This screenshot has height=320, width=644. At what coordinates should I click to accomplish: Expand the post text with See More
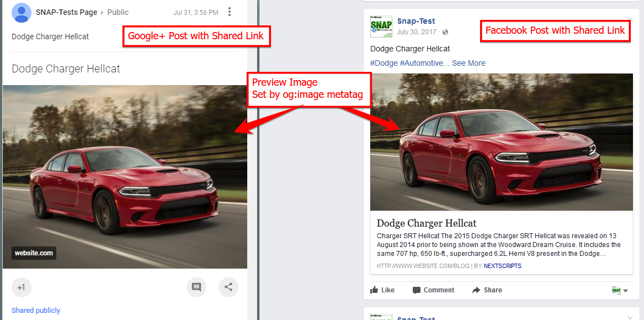coord(469,64)
